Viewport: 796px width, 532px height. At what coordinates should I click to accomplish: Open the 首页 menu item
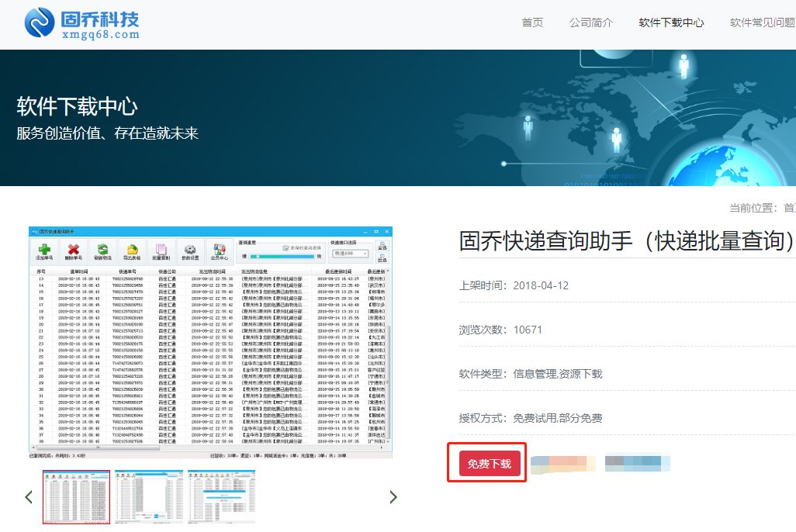click(x=532, y=23)
